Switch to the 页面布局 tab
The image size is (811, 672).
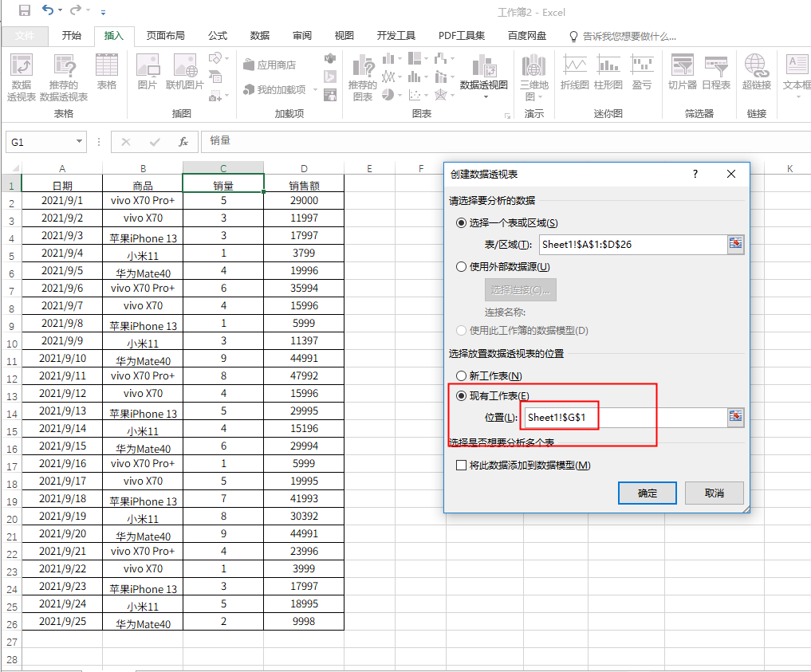coord(166,35)
